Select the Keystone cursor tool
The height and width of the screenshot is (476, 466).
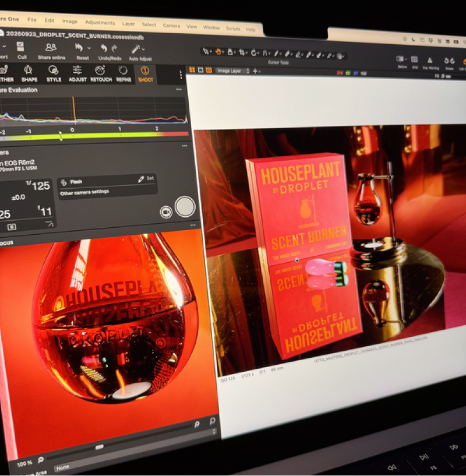pos(265,54)
